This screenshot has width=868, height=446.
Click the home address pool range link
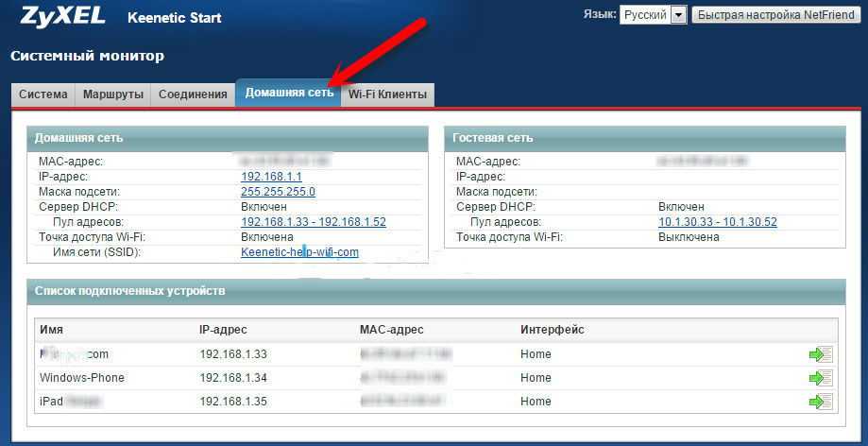click(313, 222)
